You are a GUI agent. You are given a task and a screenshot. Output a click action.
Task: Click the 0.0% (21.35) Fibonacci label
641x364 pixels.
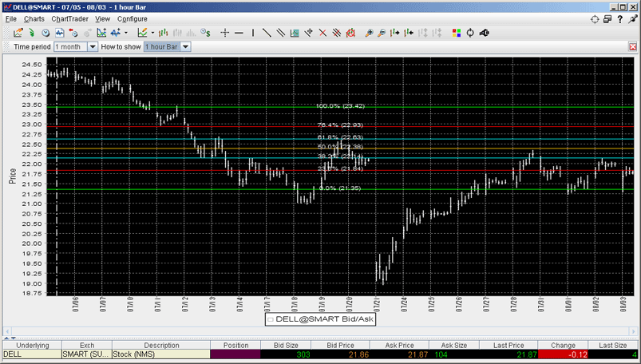point(340,188)
